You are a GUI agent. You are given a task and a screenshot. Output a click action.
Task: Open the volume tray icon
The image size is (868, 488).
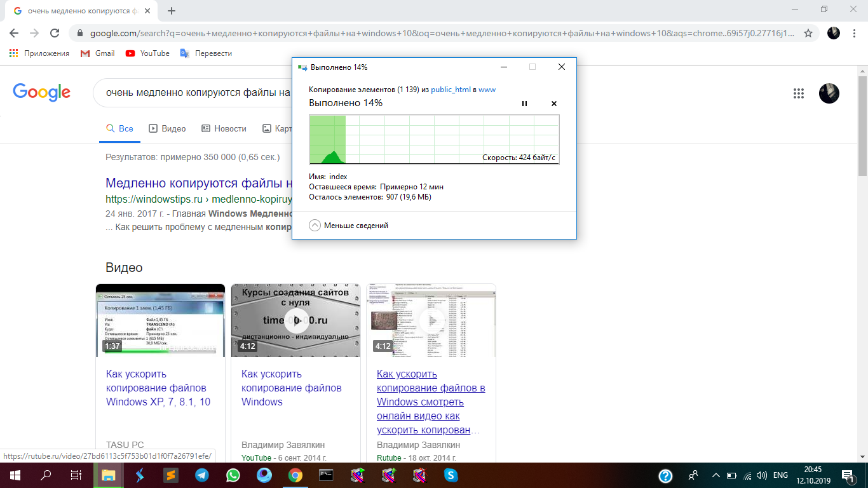[x=762, y=475]
